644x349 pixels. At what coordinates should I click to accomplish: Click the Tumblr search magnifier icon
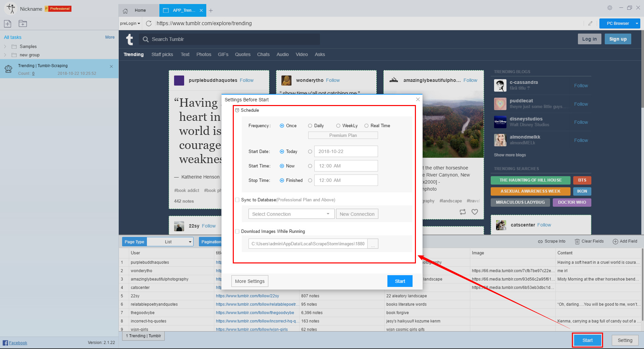pyautogui.click(x=146, y=39)
